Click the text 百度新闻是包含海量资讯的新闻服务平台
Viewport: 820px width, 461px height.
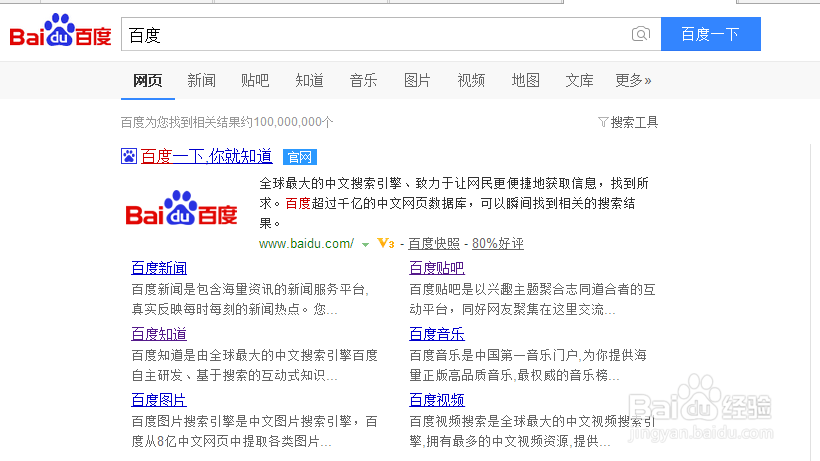pyautogui.click(x=250, y=290)
